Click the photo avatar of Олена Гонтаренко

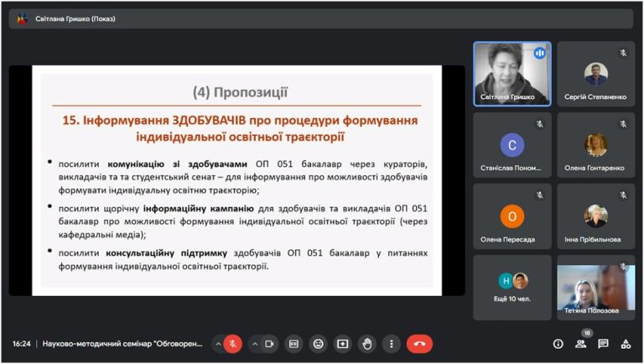[596, 145]
